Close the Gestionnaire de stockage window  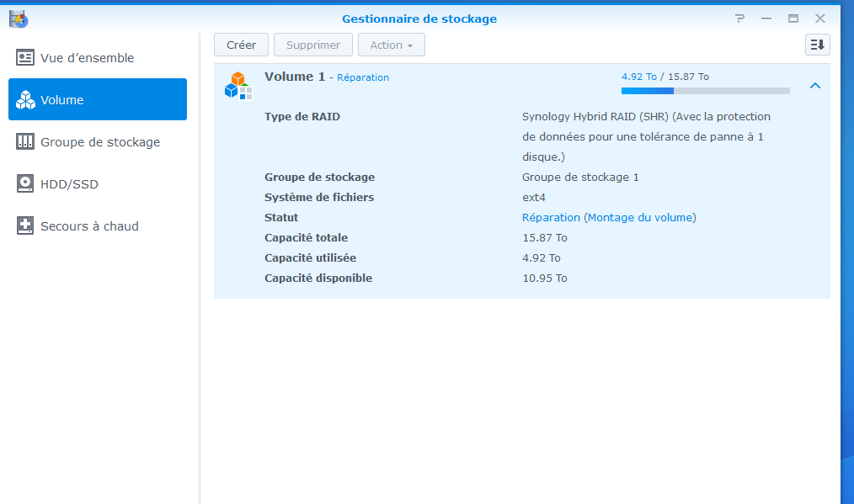tap(819, 19)
